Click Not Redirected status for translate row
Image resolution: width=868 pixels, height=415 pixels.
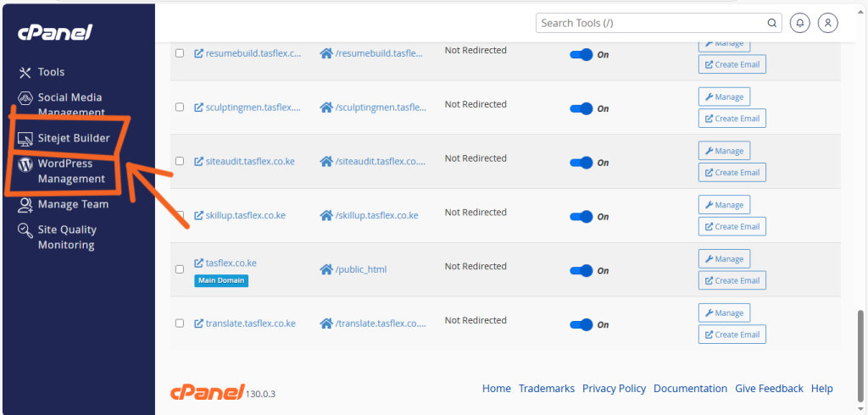click(x=476, y=320)
